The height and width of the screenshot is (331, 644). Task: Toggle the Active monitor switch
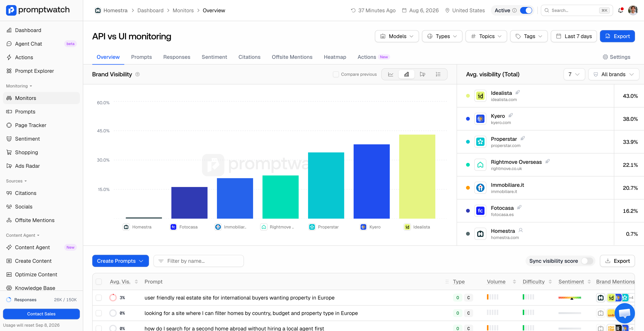pyautogui.click(x=526, y=11)
